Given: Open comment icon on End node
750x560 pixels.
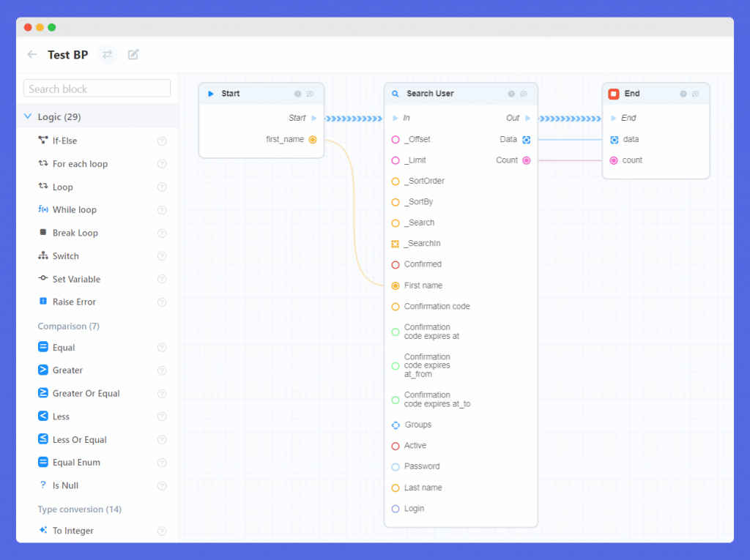Looking at the screenshot, I should pyautogui.click(x=696, y=94).
